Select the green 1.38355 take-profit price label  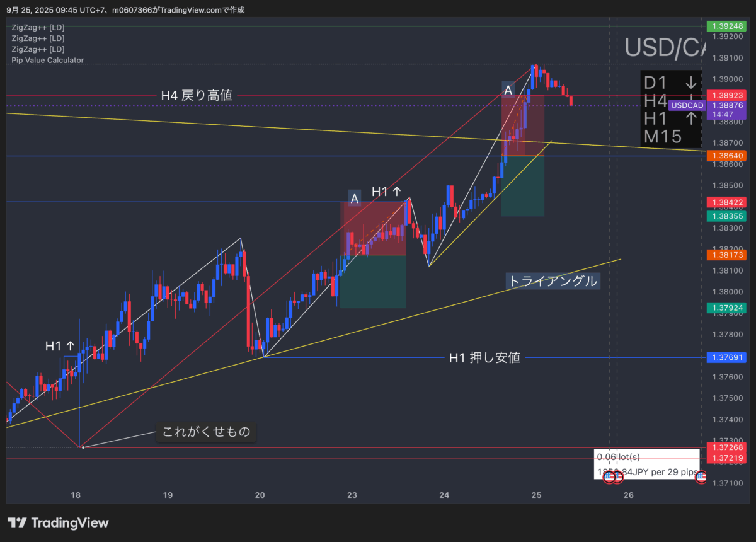tap(727, 216)
